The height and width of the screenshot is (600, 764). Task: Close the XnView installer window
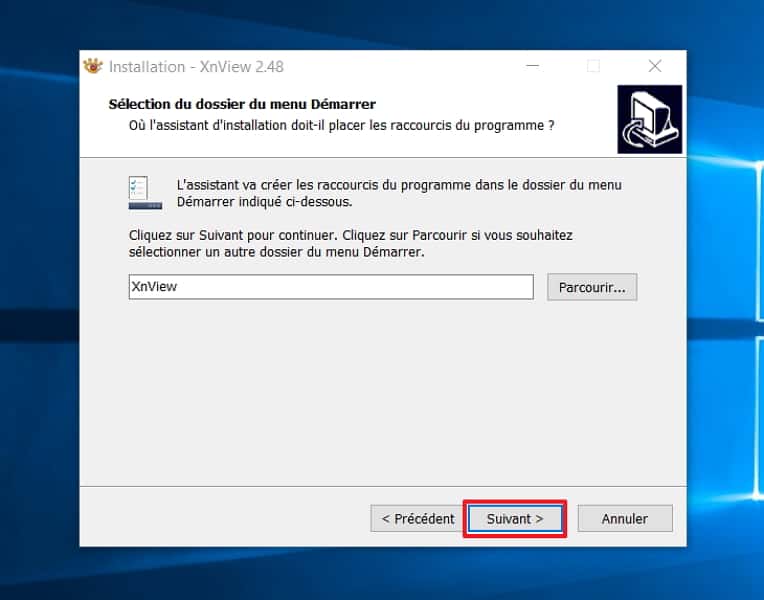tap(655, 66)
